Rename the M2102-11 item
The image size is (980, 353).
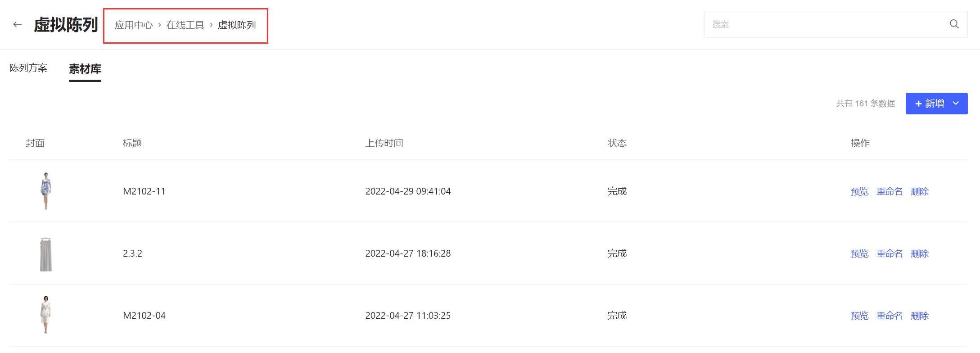[889, 191]
